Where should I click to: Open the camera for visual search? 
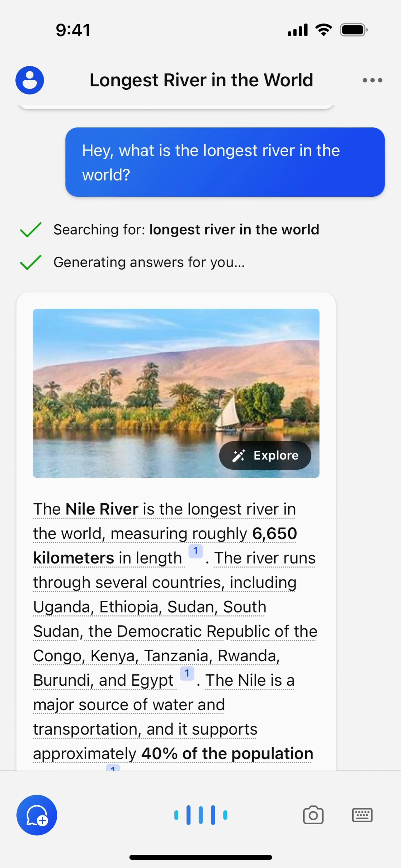[313, 815]
